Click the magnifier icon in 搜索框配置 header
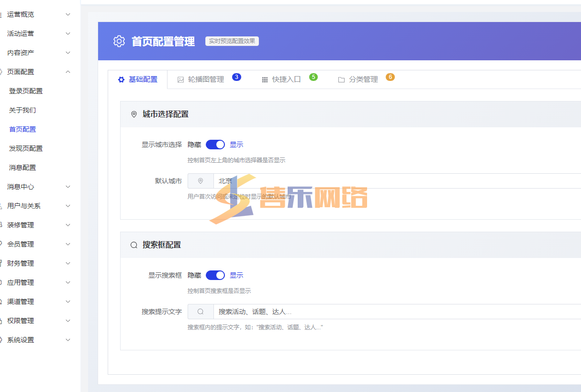The width and height of the screenshot is (581, 392). tap(134, 245)
